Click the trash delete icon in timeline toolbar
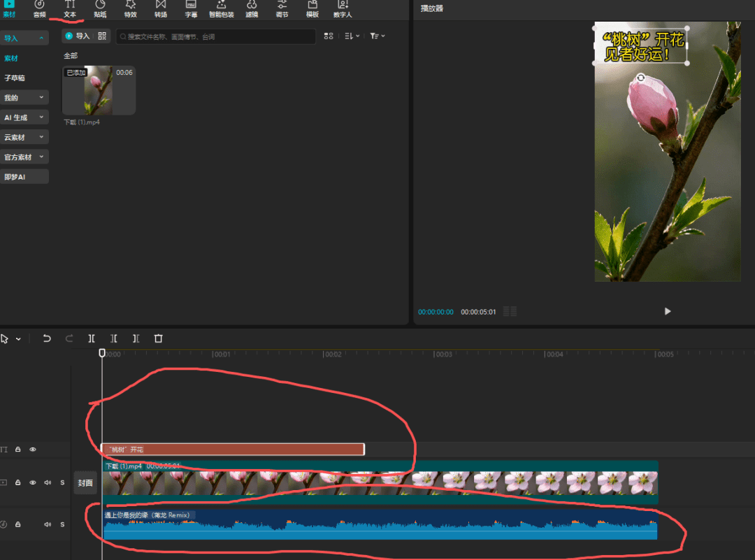Viewport: 755px width, 560px height. [159, 338]
